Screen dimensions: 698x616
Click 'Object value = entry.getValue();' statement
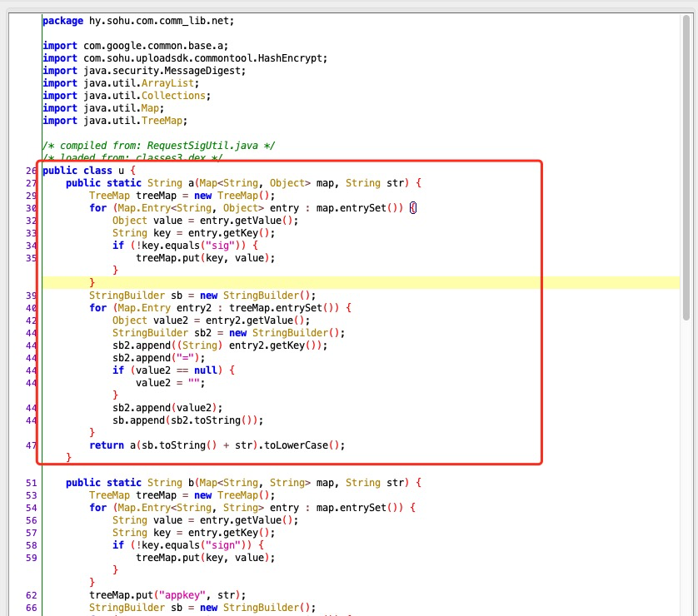(205, 221)
